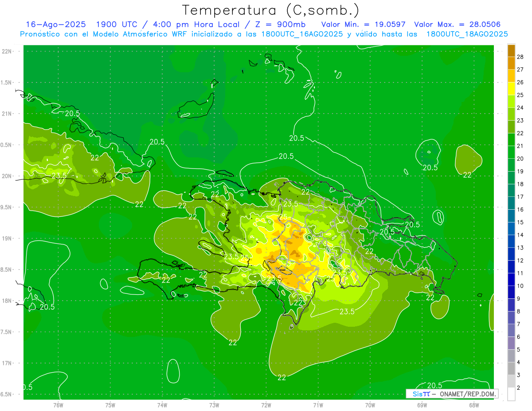Pick the darkest orange swatch atop legend

[x=511, y=51]
